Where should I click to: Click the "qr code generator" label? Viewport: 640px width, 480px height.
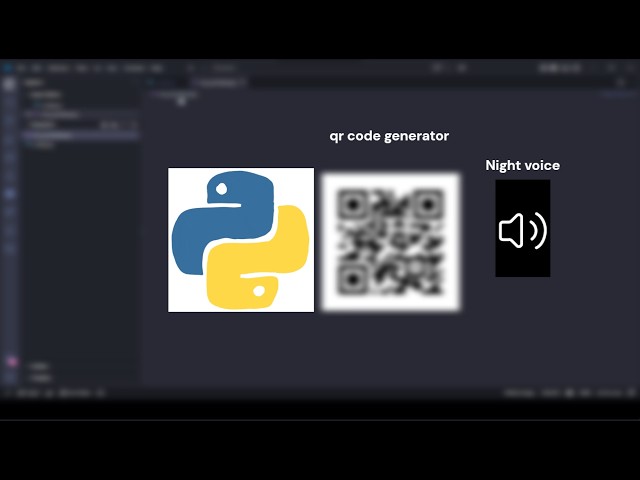[x=389, y=136]
